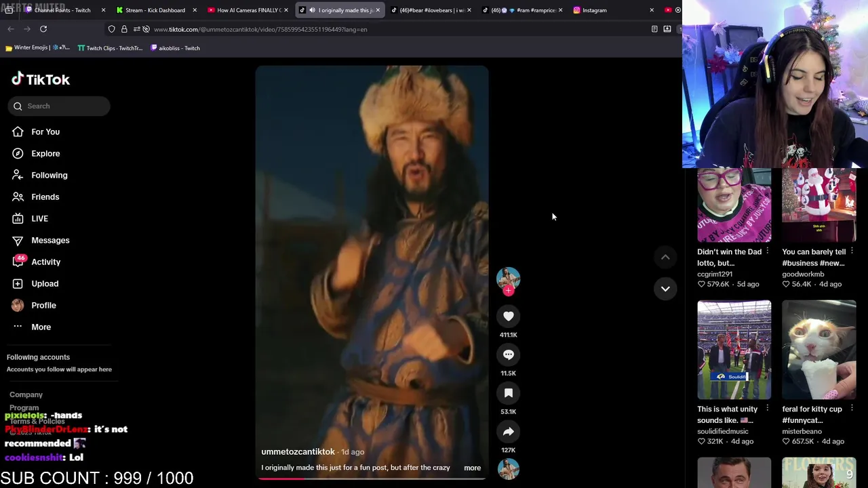This screenshot has width=868, height=488.
Task: Open the 'This is what unity sounds like' thumbnail
Action: coord(734,350)
